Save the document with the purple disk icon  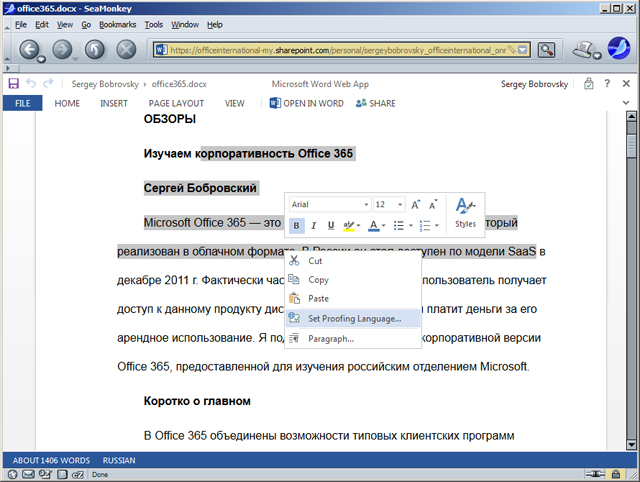click(x=13, y=84)
